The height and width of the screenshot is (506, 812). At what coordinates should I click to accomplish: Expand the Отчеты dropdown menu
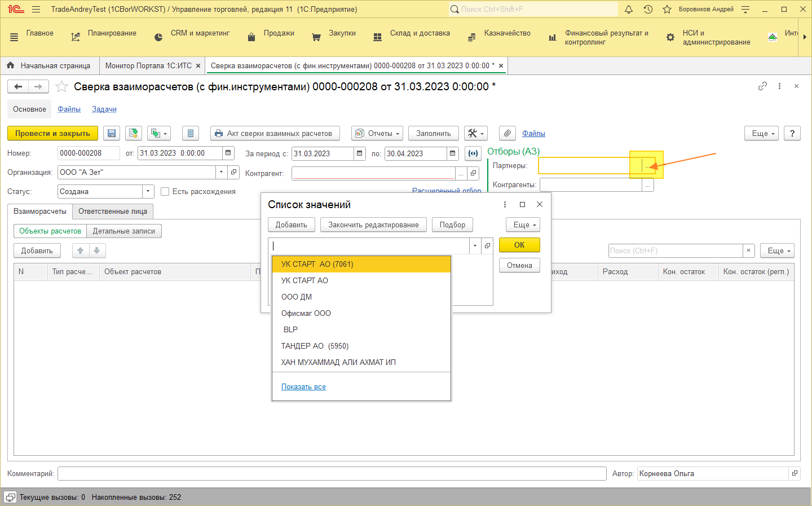pos(377,133)
